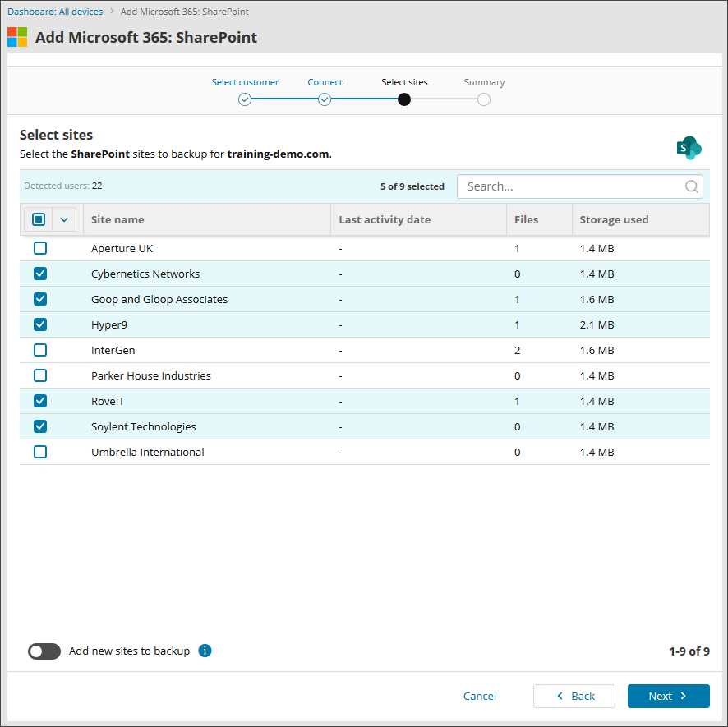Viewport: 728px width, 727px height.
Task: Enable the Add new sites to backup toggle
Action: point(44,651)
